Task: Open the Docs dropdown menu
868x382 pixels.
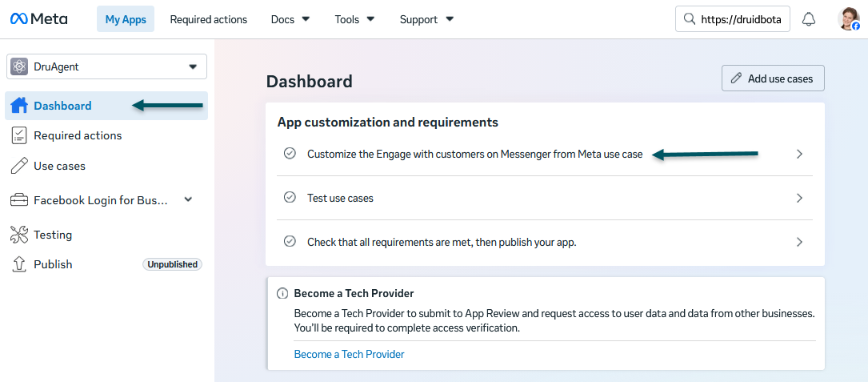Action: (x=290, y=19)
